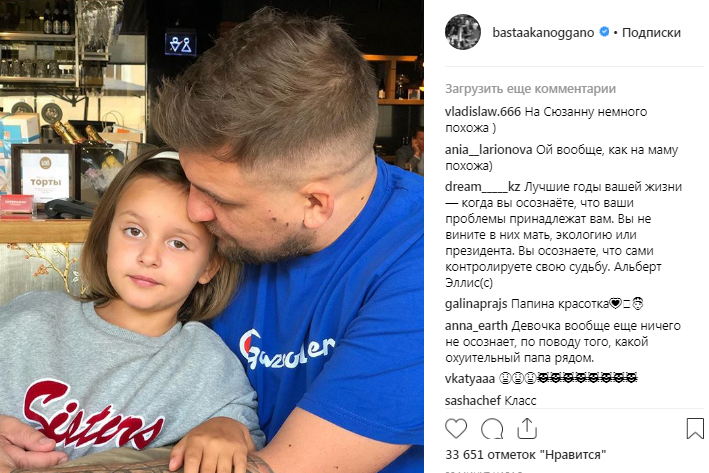Click the posted photo of father and daughter
Image resolution: width=709 pixels, height=473 pixels.
212,236
